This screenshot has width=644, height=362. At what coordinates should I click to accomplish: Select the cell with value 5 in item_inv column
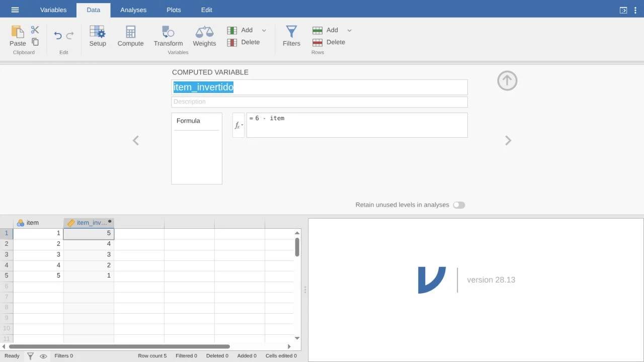(89, 233)
